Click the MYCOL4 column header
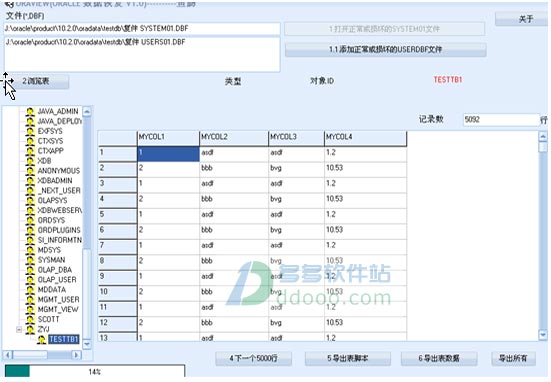The height and width of the screenshot is (382, 551). click(365, 138)
